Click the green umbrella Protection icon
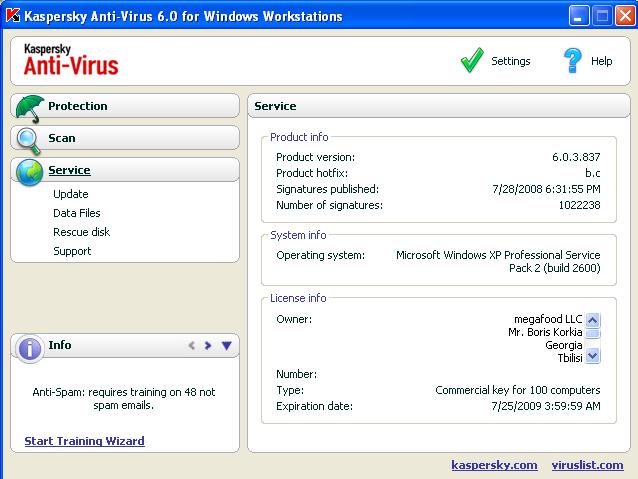The width and height of the screenshot is (638, 479). point(30,109)
